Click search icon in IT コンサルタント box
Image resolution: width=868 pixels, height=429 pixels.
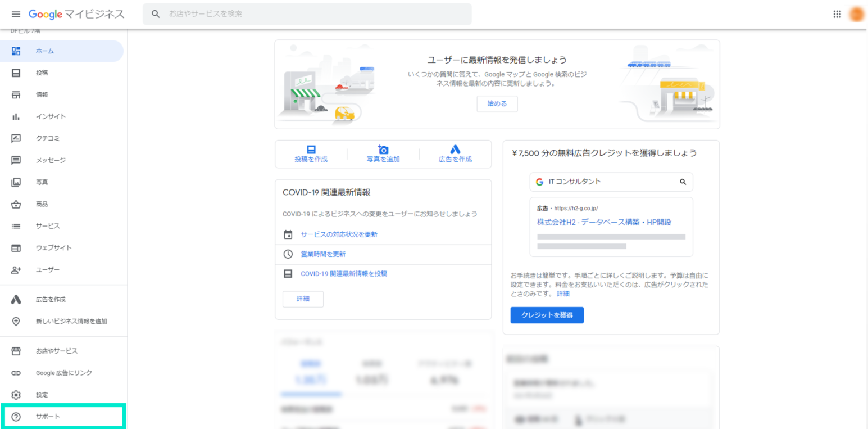[683, 182]
